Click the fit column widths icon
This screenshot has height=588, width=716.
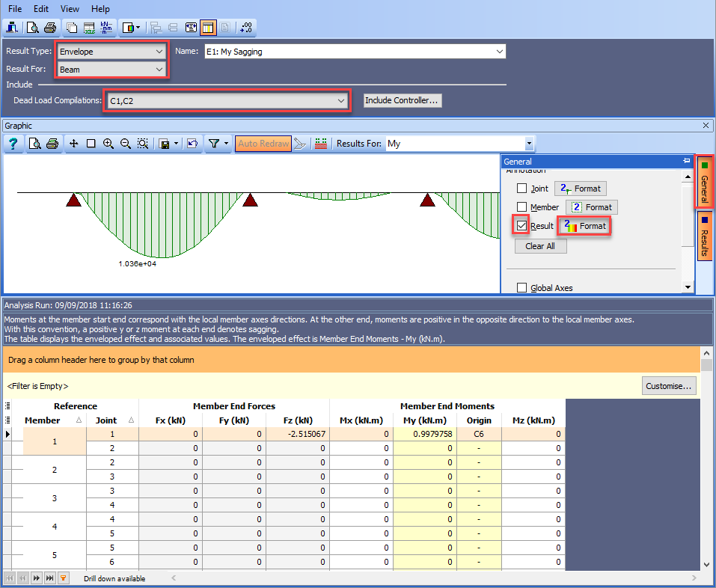tap(191, 28)
